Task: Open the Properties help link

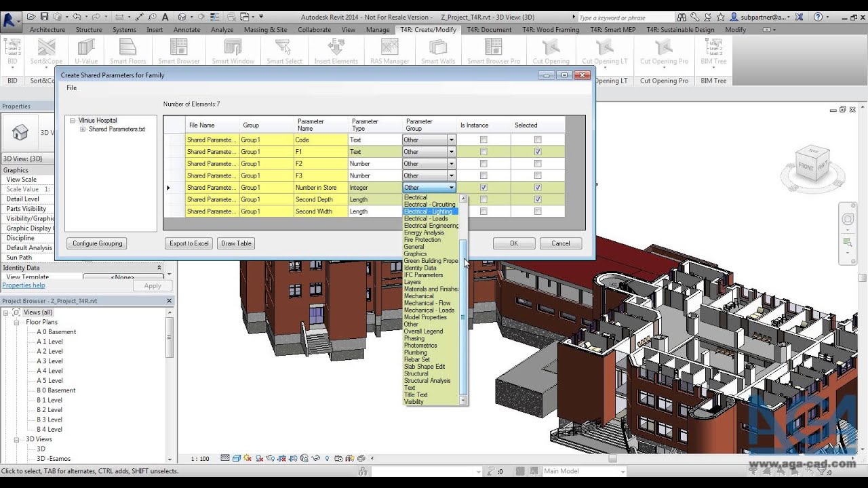Action: (x=24, y=285)
